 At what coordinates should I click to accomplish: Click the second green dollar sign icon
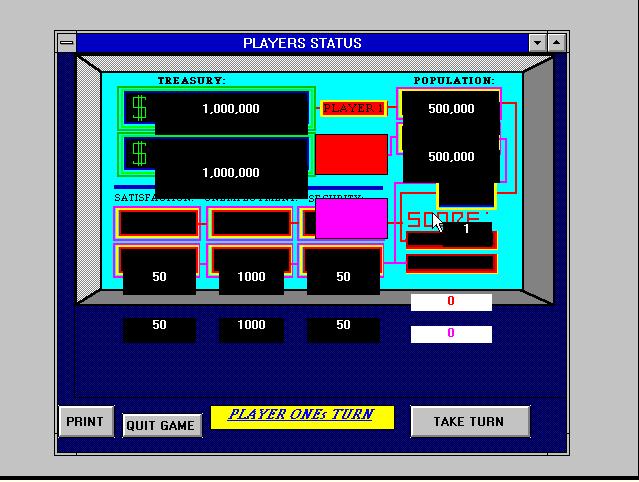pos(139,154)
